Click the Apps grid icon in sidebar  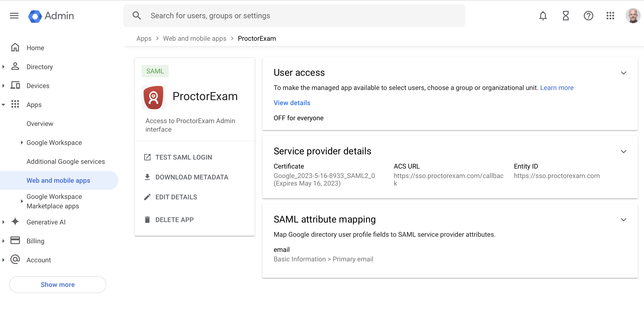pyautogui.click(x=15, y=104)
